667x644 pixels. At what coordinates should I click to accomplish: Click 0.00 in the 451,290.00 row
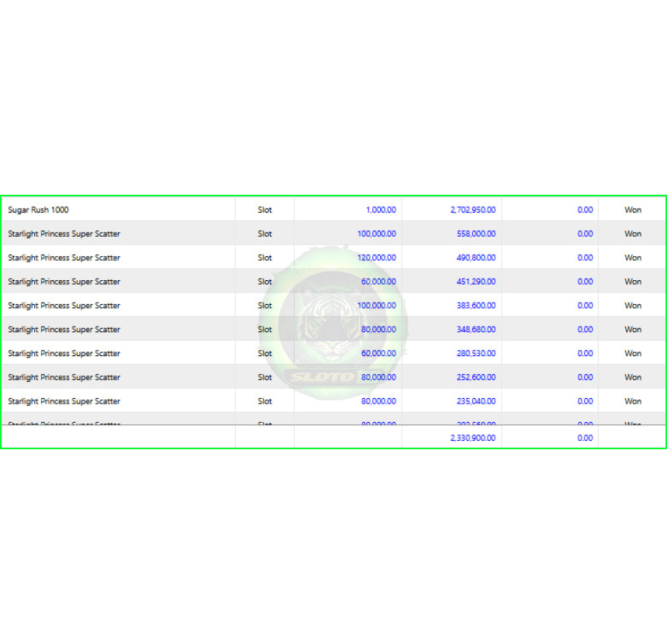pyautogui.click(x=585, y=282)
